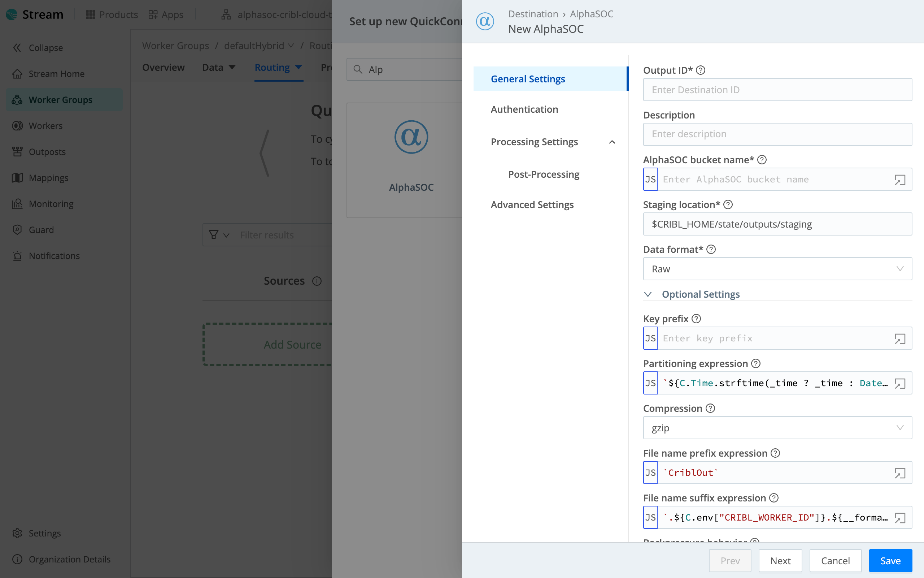Click the Mappings map icon
The width and height of the screenshot is (924, 578).
coord(17,178)
